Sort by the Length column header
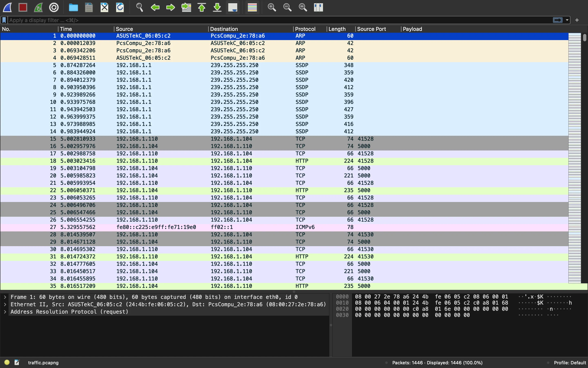Image resolution: width=588 pixels, height=368 pixels. click(341, 29)
